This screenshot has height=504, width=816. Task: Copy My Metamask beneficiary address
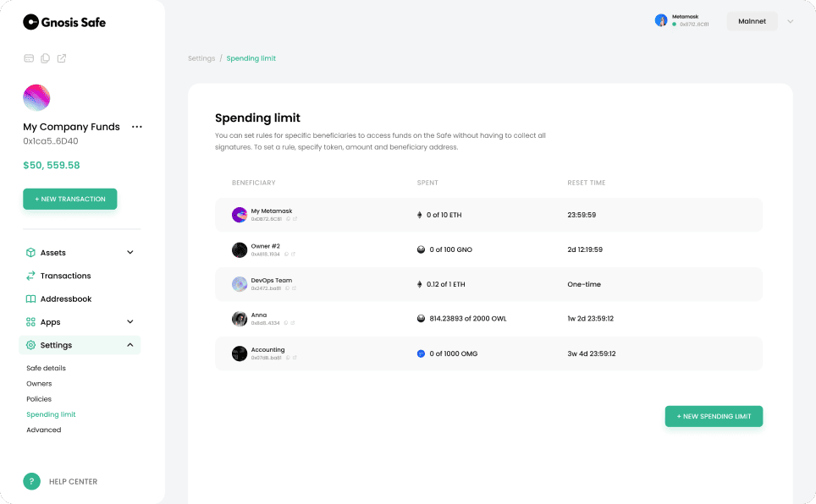click(x=288, y=219)
